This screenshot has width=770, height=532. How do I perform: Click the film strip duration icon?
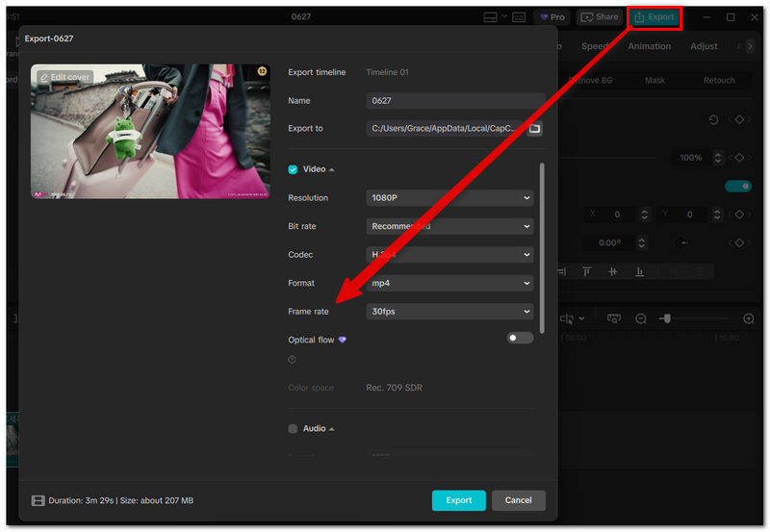tap(38, 501)
